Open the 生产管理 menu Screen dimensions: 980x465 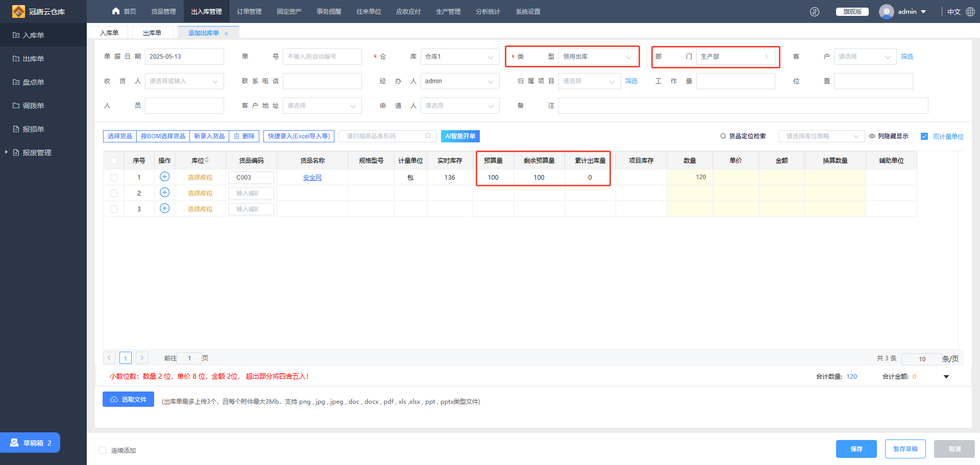click(448, 12)
